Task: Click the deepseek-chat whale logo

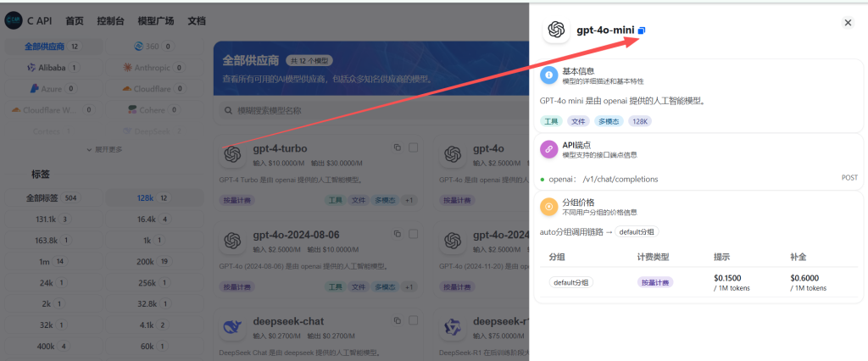Action: 232,327
